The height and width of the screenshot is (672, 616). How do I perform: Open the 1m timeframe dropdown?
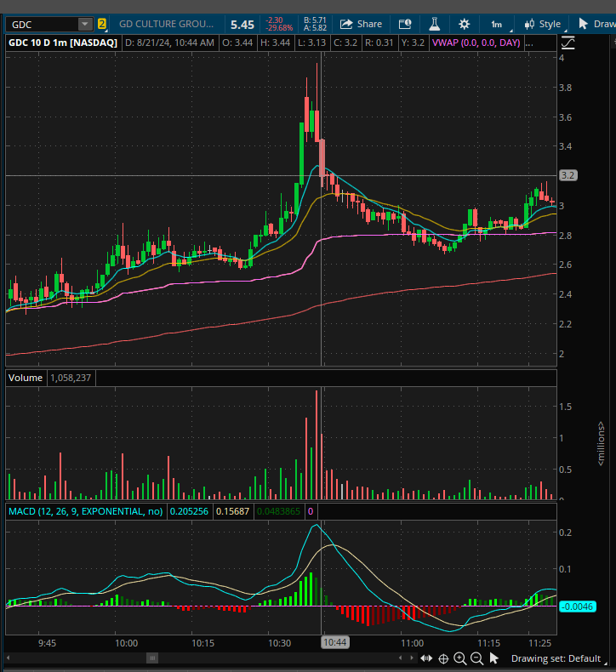(499, 25)
